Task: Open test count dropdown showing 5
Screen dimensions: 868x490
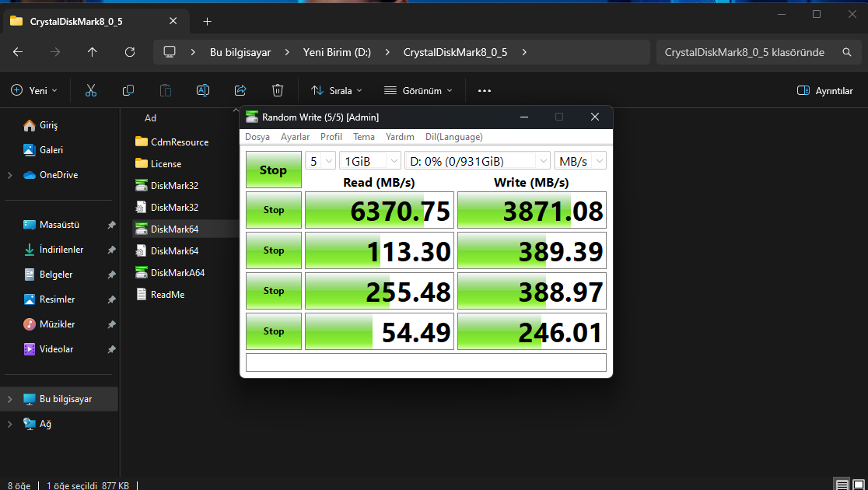Action: click(320, 161)
